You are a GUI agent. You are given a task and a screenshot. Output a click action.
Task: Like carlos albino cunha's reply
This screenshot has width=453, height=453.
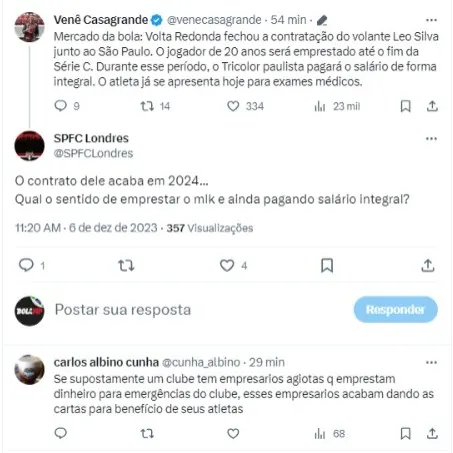[x=233, y=433]
